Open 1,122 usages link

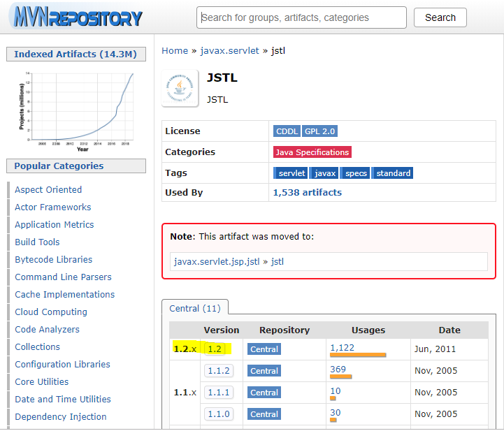point(343,347)
